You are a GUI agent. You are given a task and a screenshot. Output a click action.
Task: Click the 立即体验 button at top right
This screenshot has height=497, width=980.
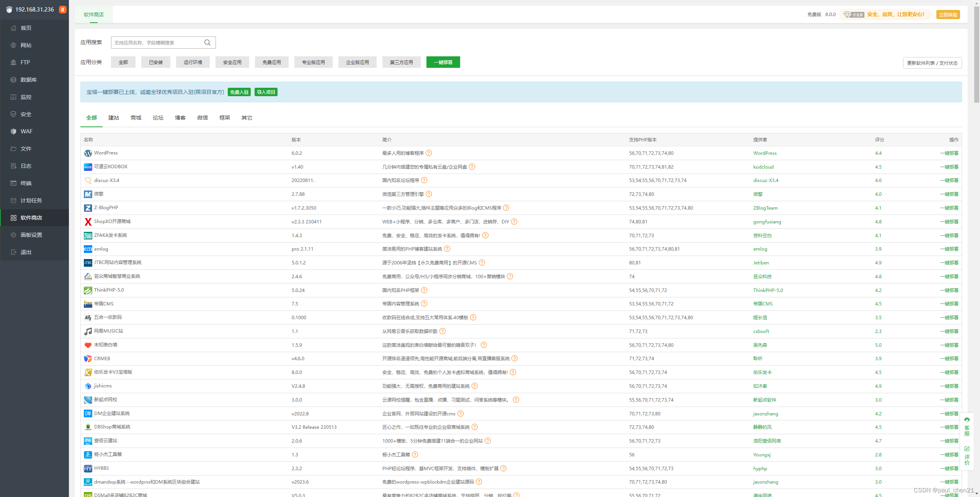tap(948, 14)
